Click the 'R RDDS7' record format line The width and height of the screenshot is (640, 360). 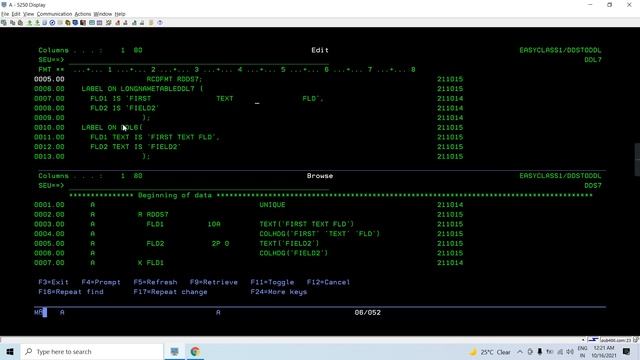153,215
